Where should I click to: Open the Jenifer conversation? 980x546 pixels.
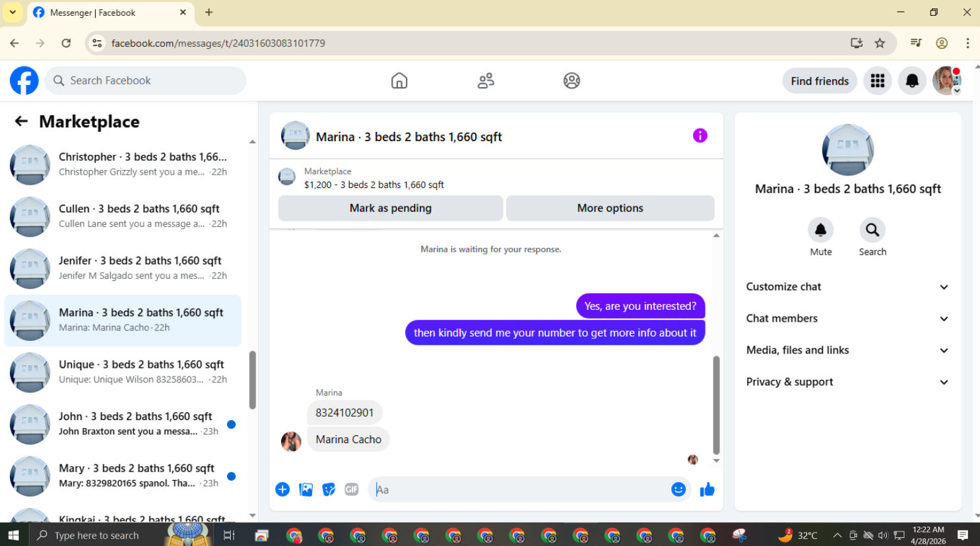123,268
